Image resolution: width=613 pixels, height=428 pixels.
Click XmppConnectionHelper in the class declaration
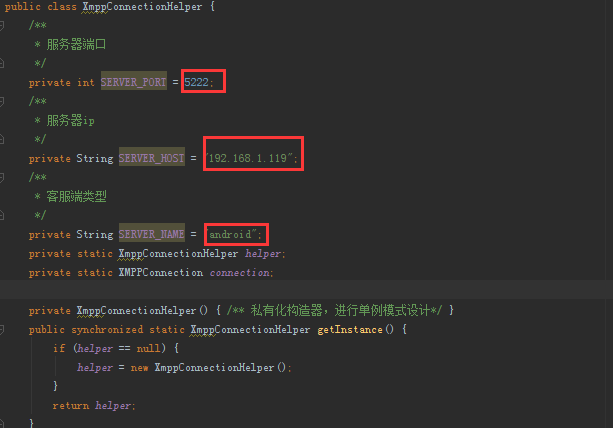pyautogui.click(x=142, y=7)
